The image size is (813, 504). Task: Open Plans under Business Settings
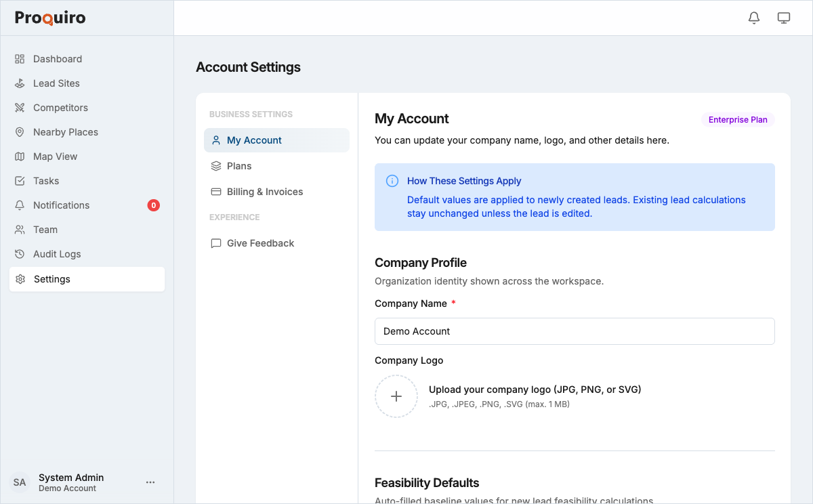239,166
